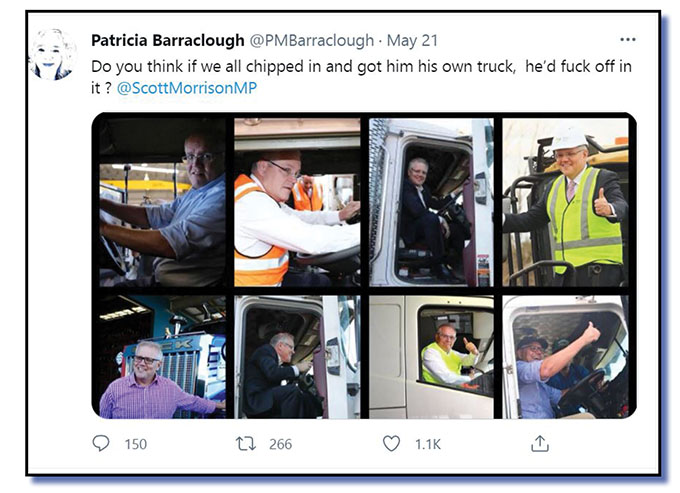The width and height of the screenshot is (680, 493).
Task: Open photo of man in blue shirt driving
Action: (x=163, y=202)
